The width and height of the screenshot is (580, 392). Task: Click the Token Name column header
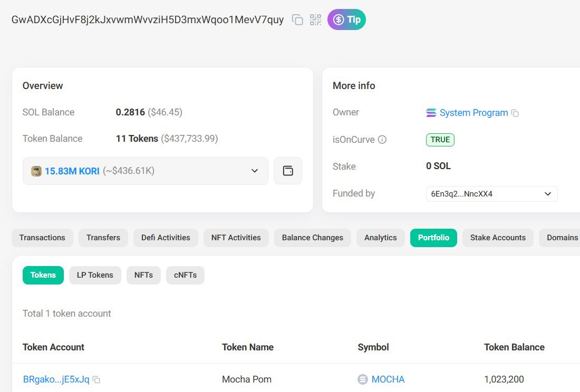point(248,347)
